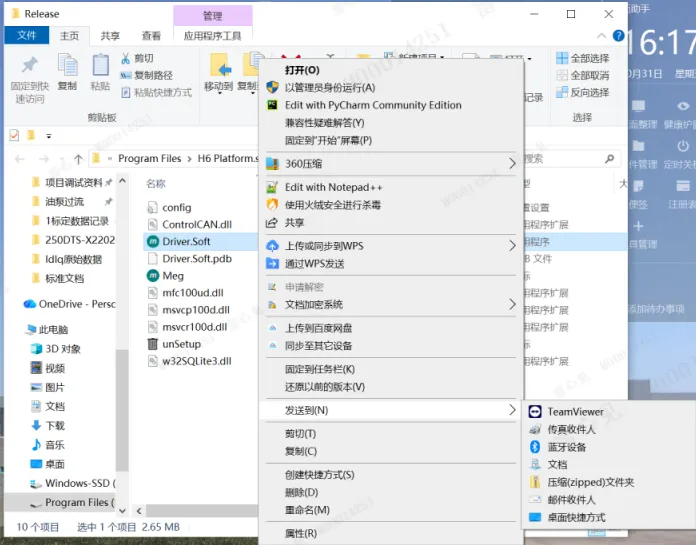Send to 邮件收件人 mail recipient
The height and width of the screenshot is (545, 696).
[x=608, y=500]
